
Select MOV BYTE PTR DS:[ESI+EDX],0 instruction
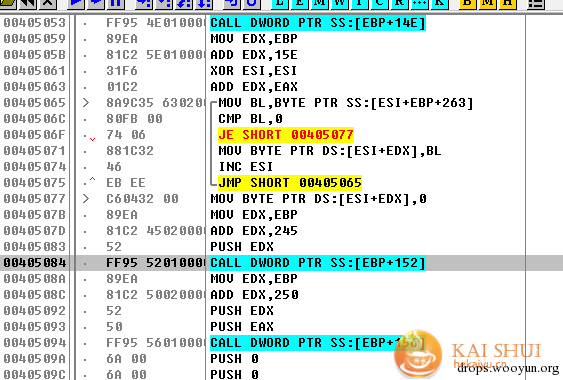(x=318, y=199)
